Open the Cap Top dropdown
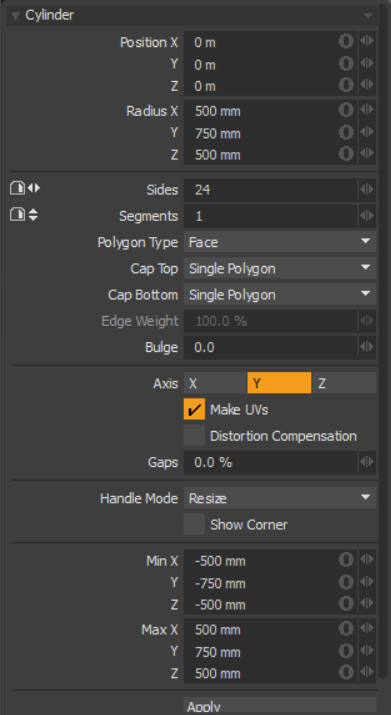 click(280, 268)
